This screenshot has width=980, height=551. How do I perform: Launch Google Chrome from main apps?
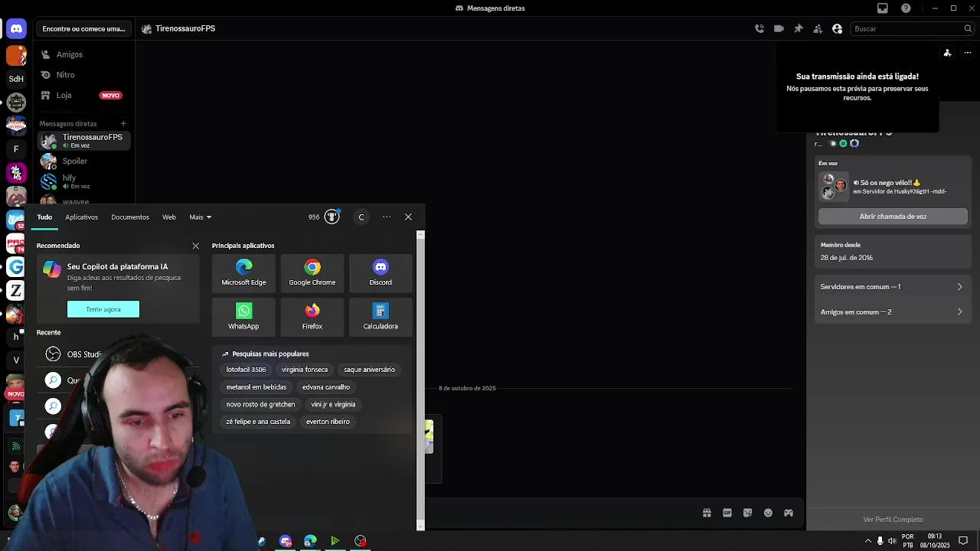[x=312, y=272]
